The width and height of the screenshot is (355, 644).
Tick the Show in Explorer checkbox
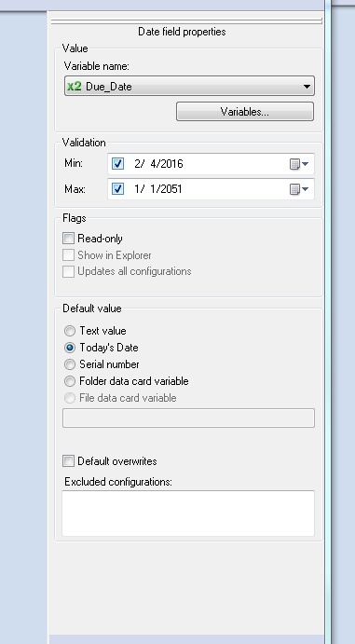[69, 255]
